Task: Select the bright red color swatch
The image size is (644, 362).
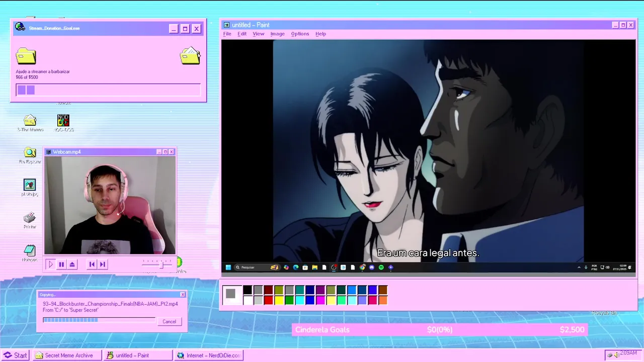Action: [x=268, y=300]
